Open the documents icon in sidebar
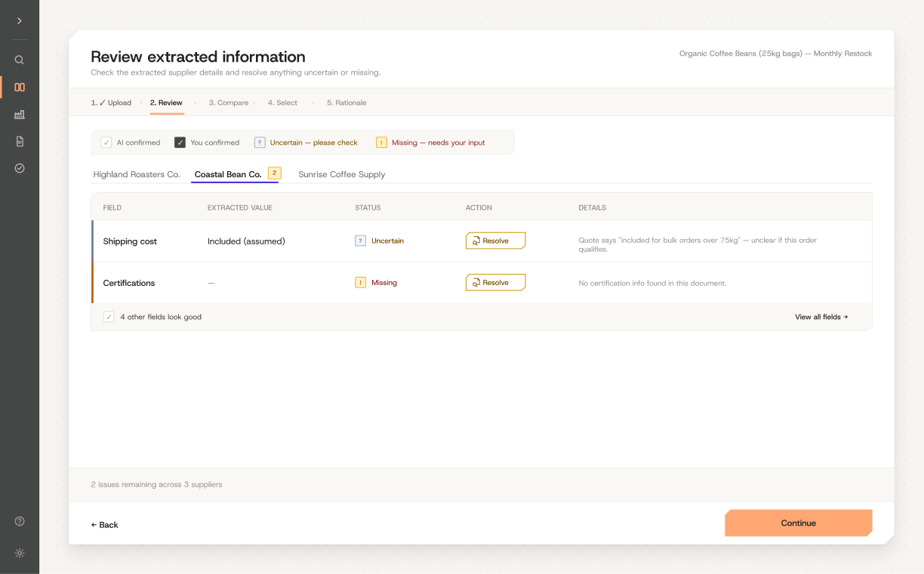 click(x=20, y=141)
